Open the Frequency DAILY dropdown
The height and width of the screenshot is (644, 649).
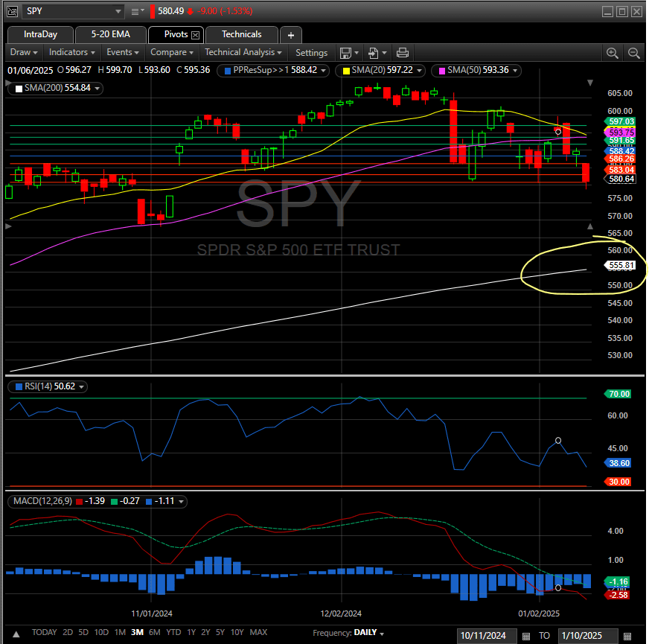pyautogui.click(x=382, y=634)
